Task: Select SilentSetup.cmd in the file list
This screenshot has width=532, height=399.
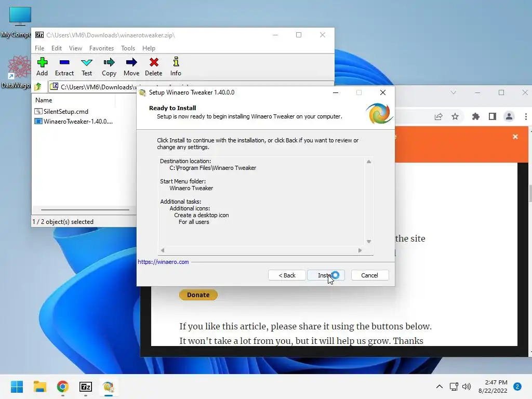Action: click(61, 111)
